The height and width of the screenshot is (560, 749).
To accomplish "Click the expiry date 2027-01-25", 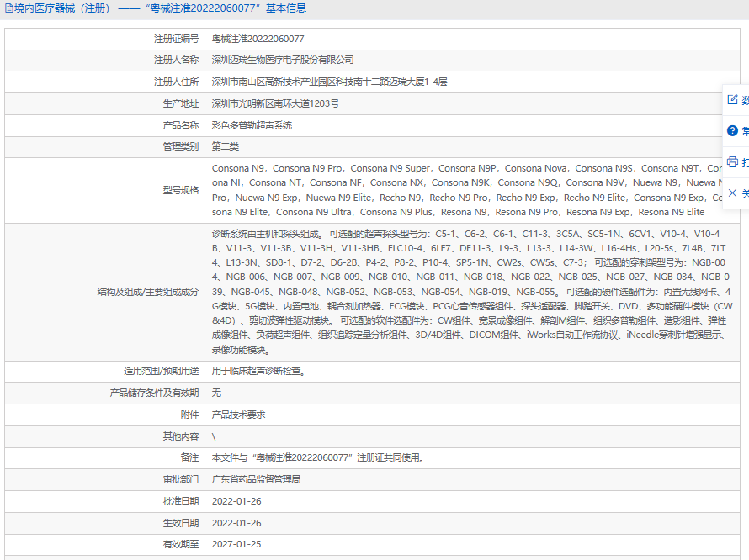I will coord(236,544).
